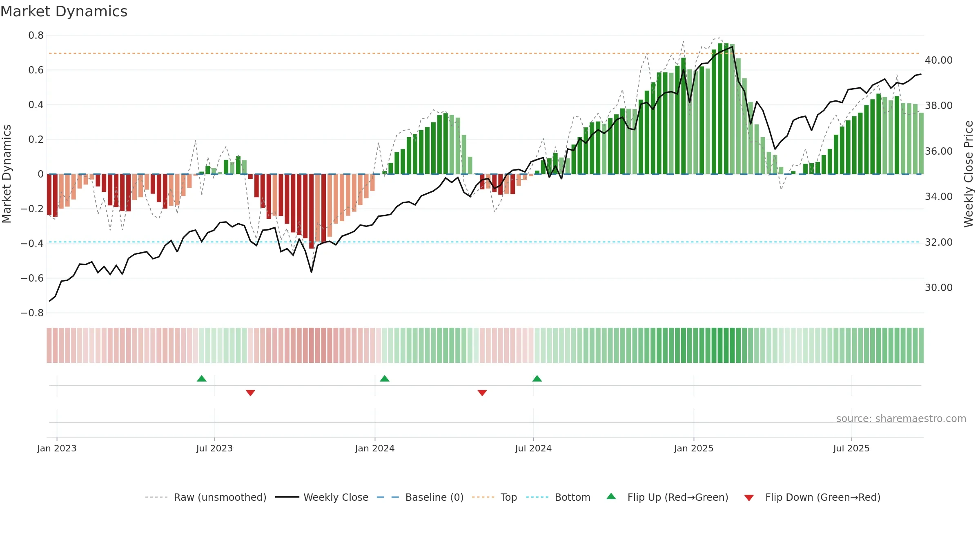Image resolution: width=980 pixels, height=551 pixels.
Task: Click the 30.00 right axis price label
Action: point(939,288)
